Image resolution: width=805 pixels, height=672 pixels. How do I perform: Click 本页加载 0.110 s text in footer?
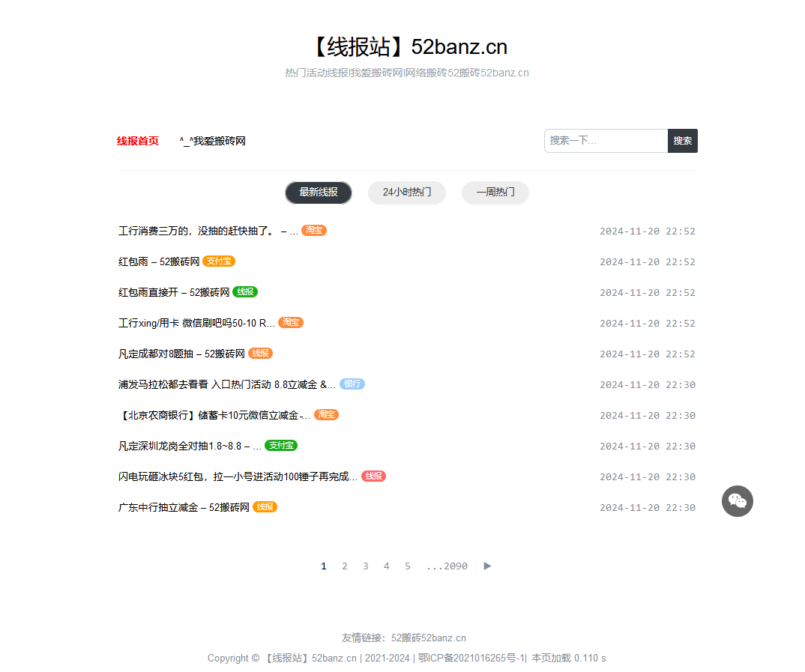click(569, 659)
